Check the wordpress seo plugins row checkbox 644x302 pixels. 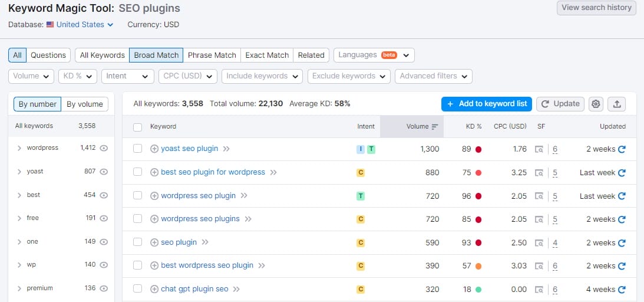coord(138,219)
